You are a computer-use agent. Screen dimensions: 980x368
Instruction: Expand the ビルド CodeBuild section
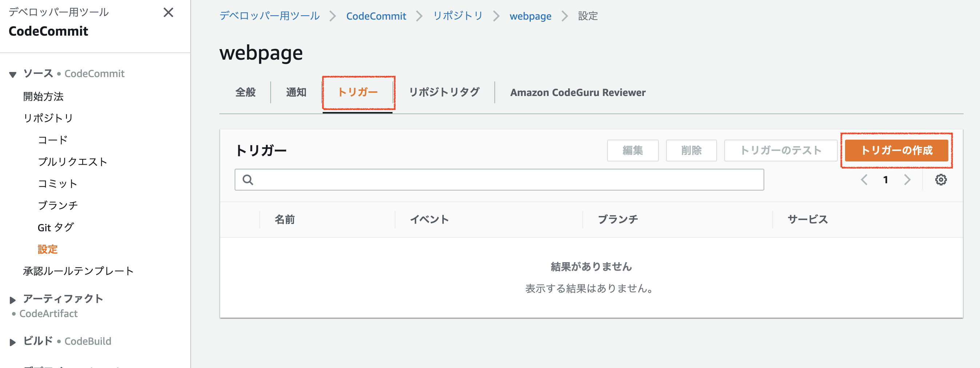pyautogui.click(x=13, y=342)
